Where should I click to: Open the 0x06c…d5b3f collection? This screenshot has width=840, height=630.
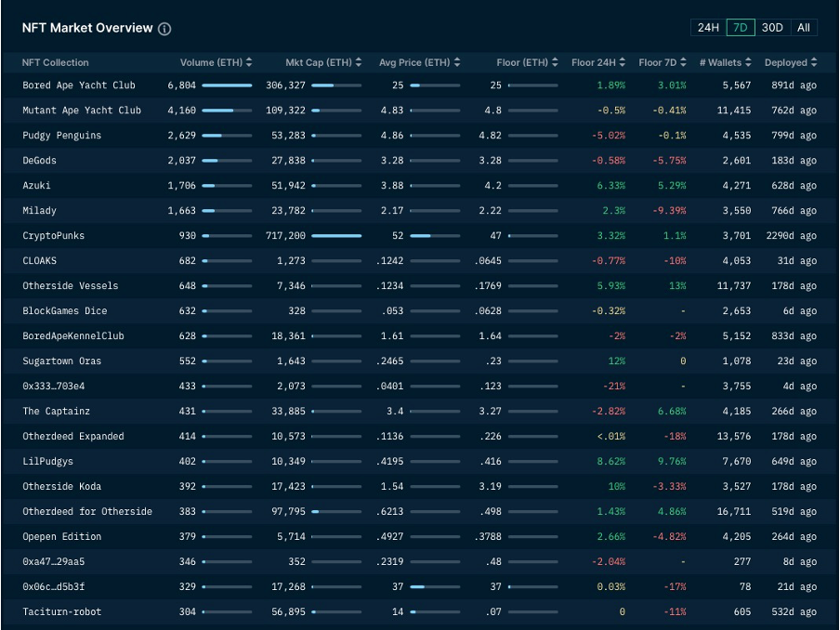tap(54, 587)
